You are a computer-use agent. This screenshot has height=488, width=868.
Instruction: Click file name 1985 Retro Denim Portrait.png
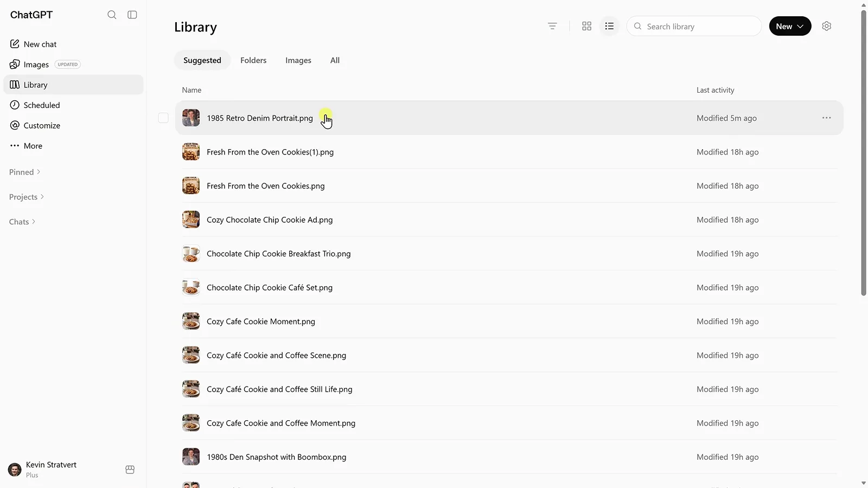click(x=260, y=118)
